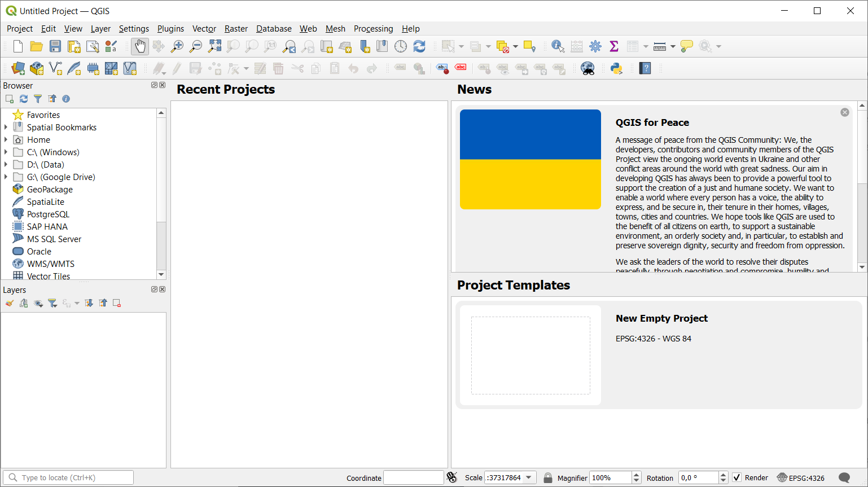The height and width of the screenshot is (487, 868).
Task: Select the Identify Features tool
Action: [x=558, y=46]
